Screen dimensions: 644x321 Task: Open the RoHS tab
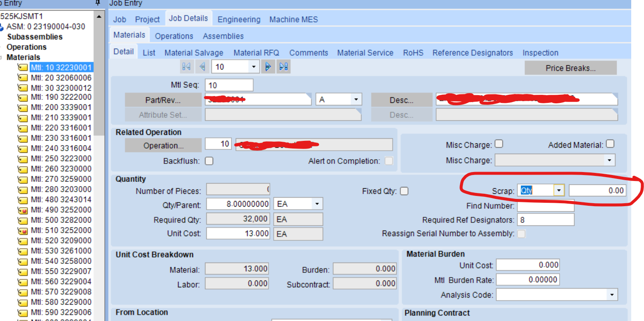[413, 53]
